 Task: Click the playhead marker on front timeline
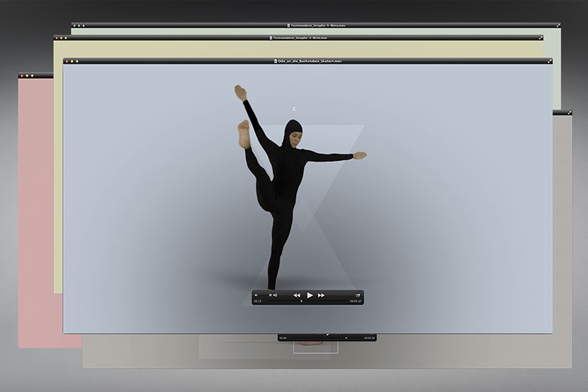tap(301, 301)
